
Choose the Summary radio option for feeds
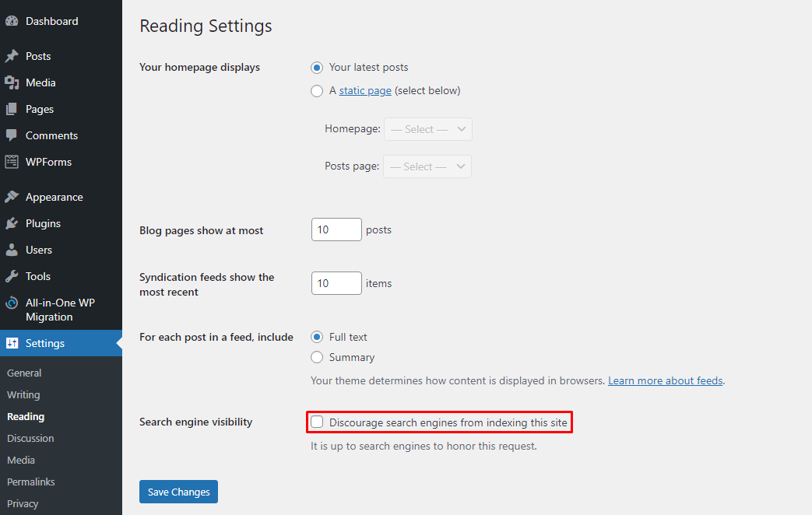click(317, 357)
